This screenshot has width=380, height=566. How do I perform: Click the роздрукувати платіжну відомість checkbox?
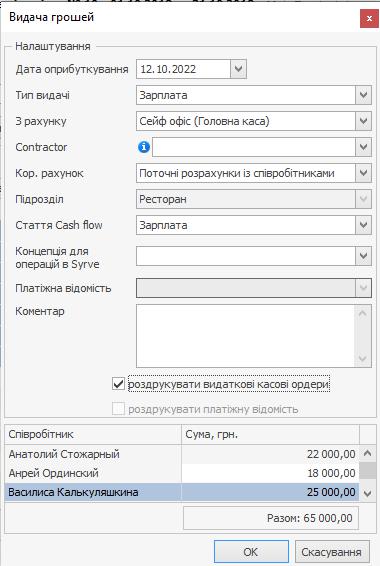click(x=118, y=409)
